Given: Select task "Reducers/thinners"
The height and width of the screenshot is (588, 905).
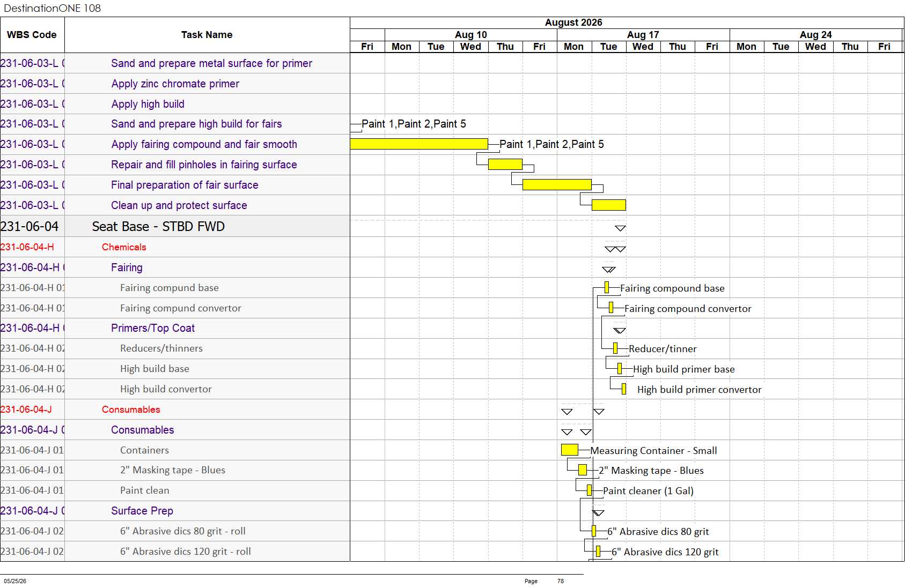Looking at the screenshot, I should click(161, 348).
